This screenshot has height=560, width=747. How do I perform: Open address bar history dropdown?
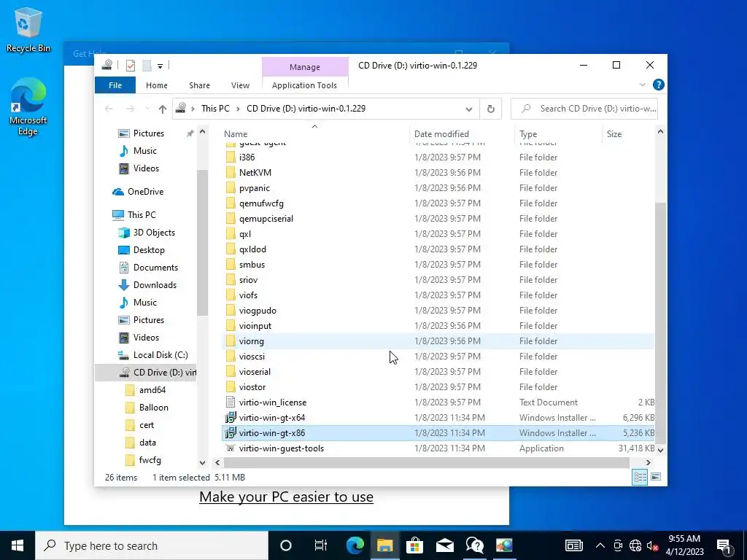coord(469,109)
